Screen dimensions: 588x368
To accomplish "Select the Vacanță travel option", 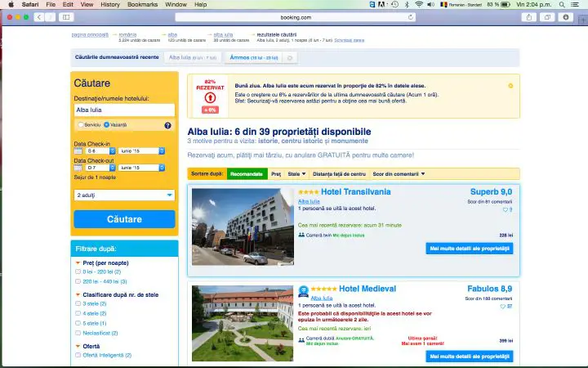I will tap(106, 124).
